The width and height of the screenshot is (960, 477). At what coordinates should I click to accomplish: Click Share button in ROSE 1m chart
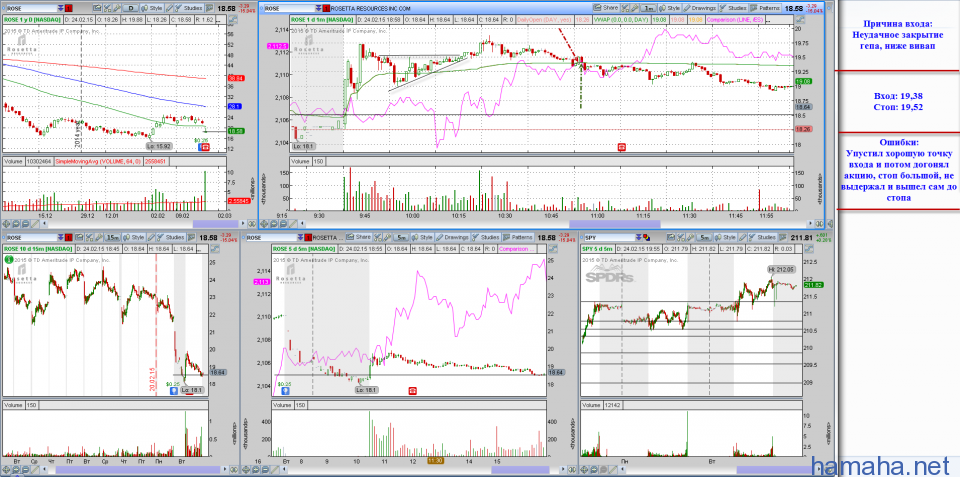coord(606,8)
